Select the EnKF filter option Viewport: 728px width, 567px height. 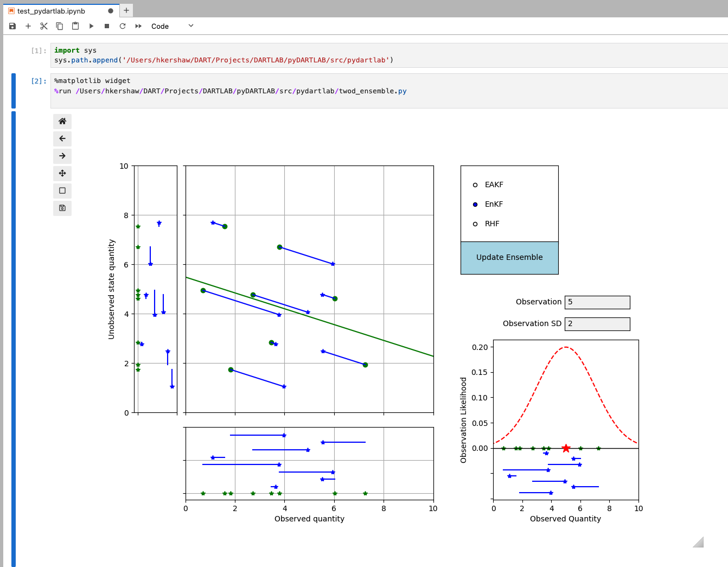point(475,205)
